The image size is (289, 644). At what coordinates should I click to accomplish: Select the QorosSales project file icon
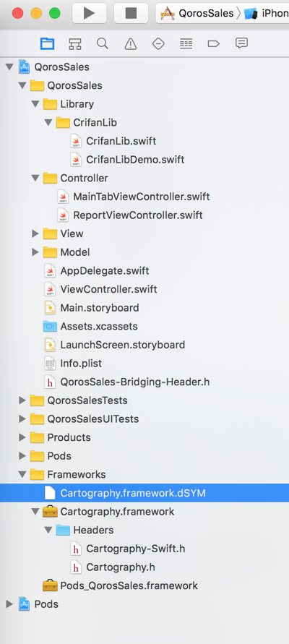[25, 67]
